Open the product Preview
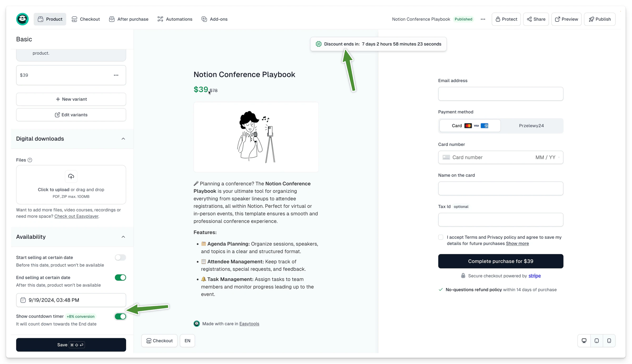632x364 pixels. 566,19
